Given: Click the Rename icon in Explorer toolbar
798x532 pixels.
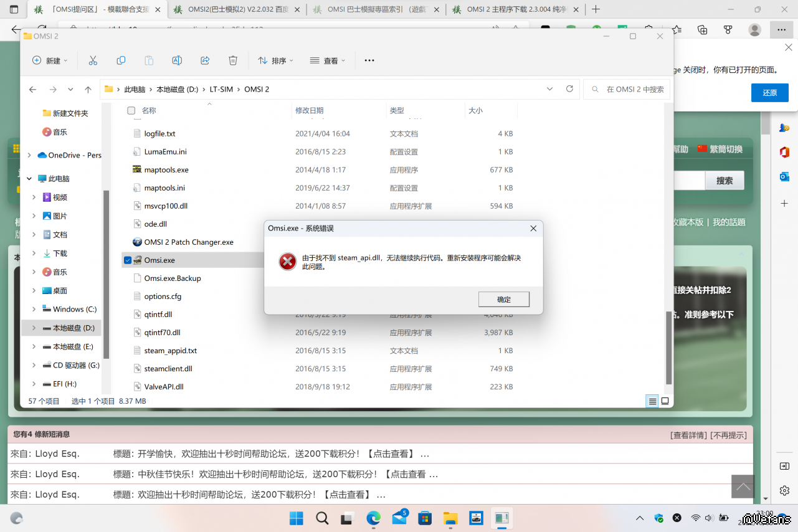Looking at the screenshot, I should pos(177,60).
